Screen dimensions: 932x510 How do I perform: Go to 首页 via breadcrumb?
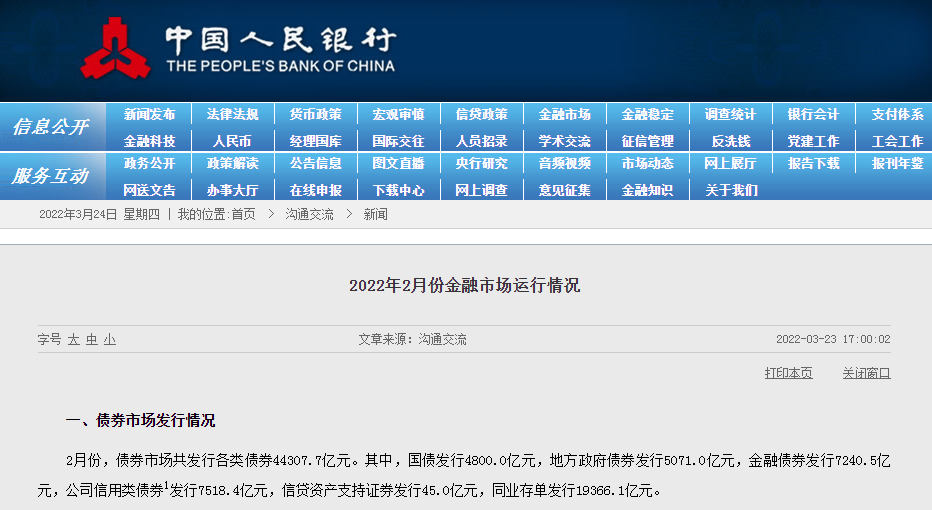[x=244, y=215]
